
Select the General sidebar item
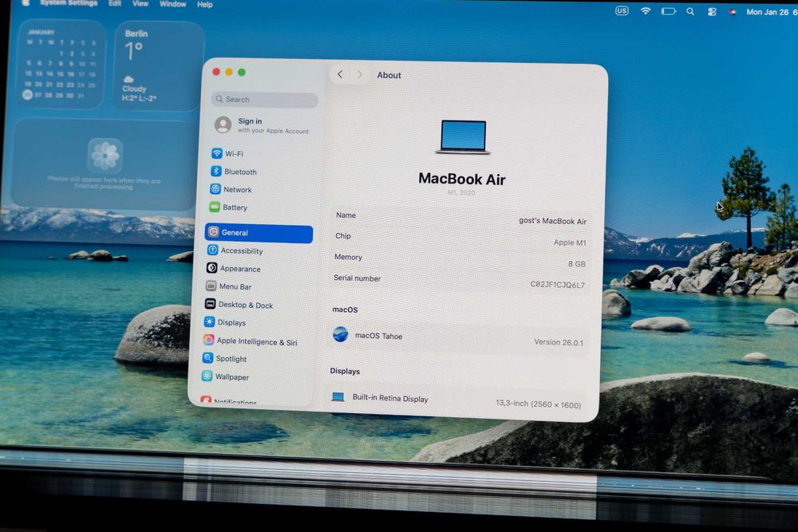(x=259, y=233)
